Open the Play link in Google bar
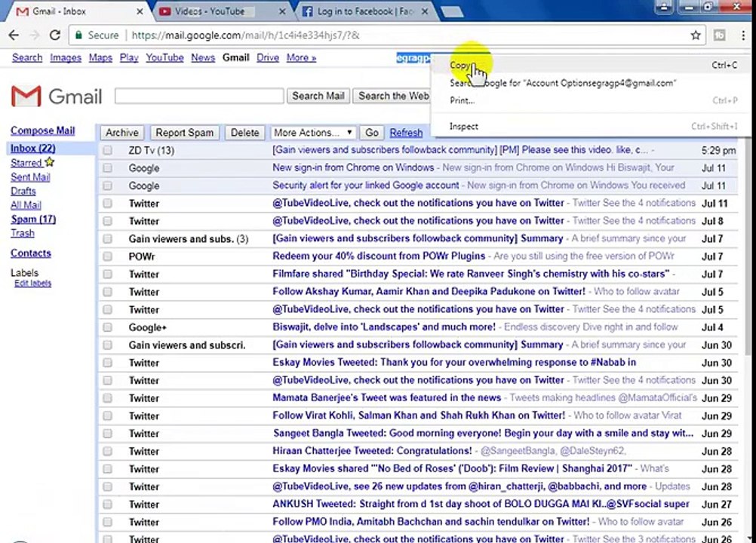The width and height of the screenshot is (756, 543). click(x=129, y=58)
